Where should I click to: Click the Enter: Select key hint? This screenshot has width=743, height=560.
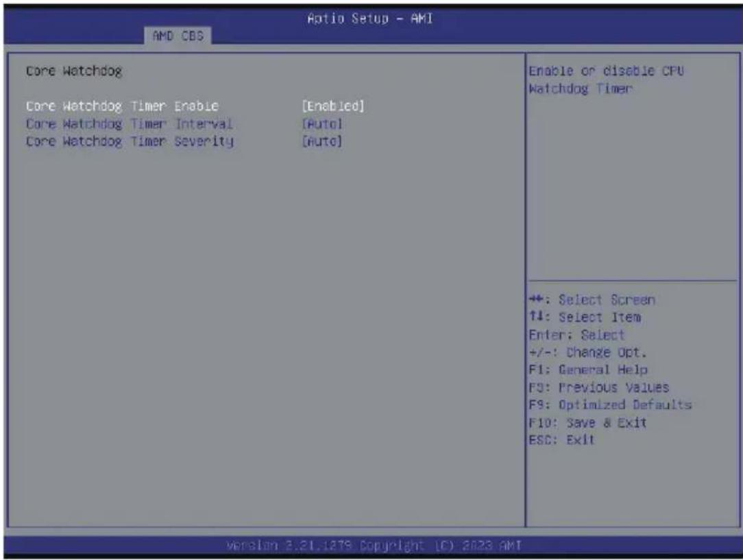point(576,335)
